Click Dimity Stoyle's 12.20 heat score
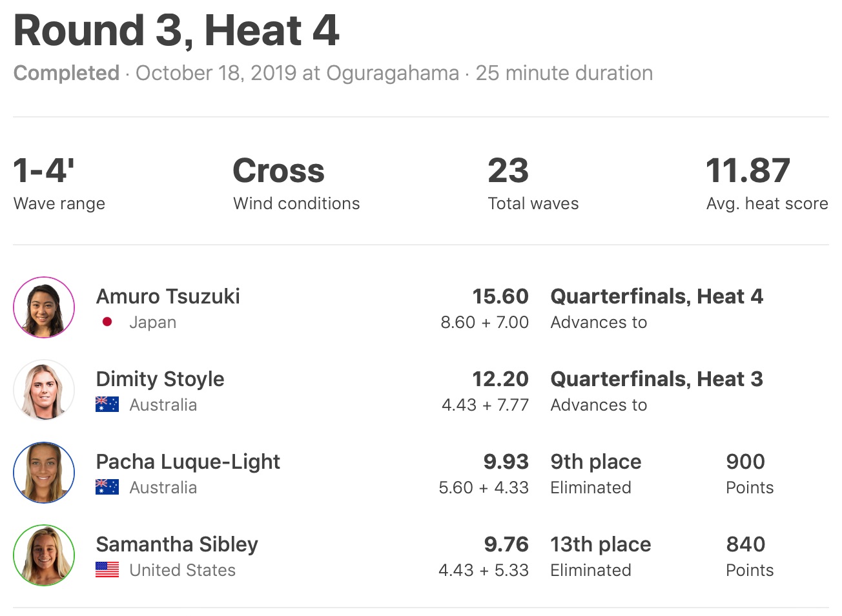The image size is (842, 616). (x=500, y=379)
